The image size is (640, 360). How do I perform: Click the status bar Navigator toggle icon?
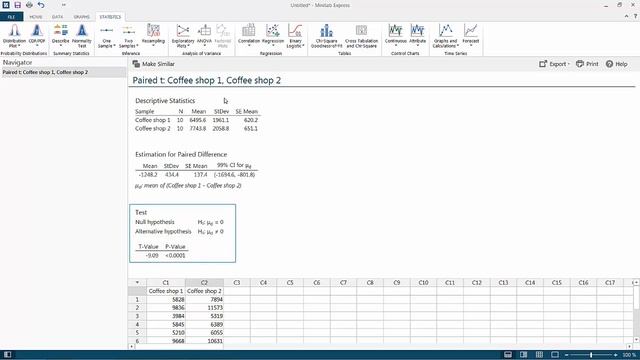[x=7, y=355]
